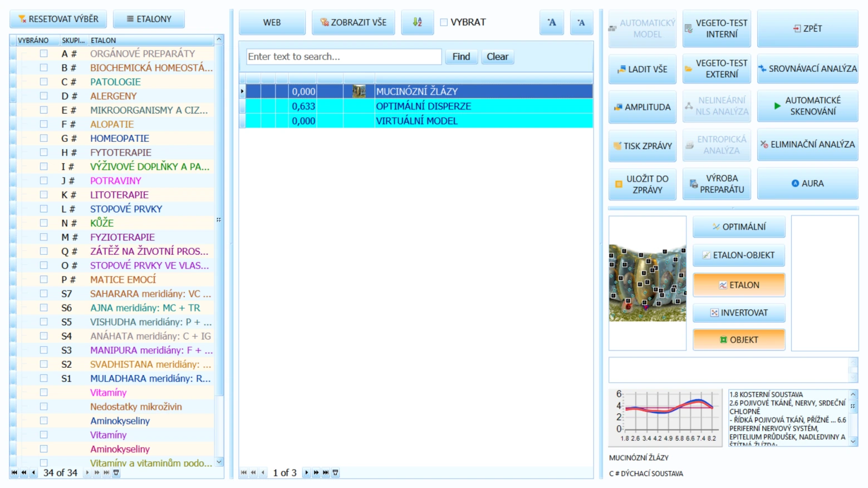The image size is (868, 488).
Task: Open ELIMINAČNÍ ANALÝZA
Action: pos(807,144)
